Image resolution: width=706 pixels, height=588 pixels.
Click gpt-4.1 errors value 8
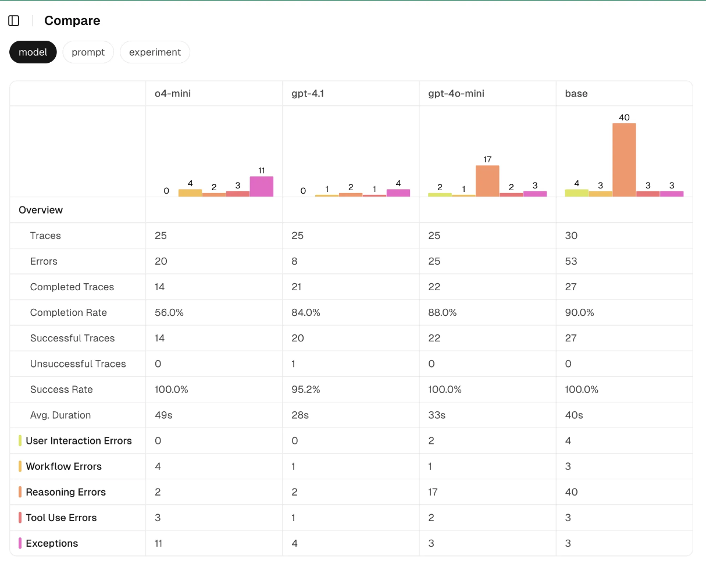coord(294,261)
